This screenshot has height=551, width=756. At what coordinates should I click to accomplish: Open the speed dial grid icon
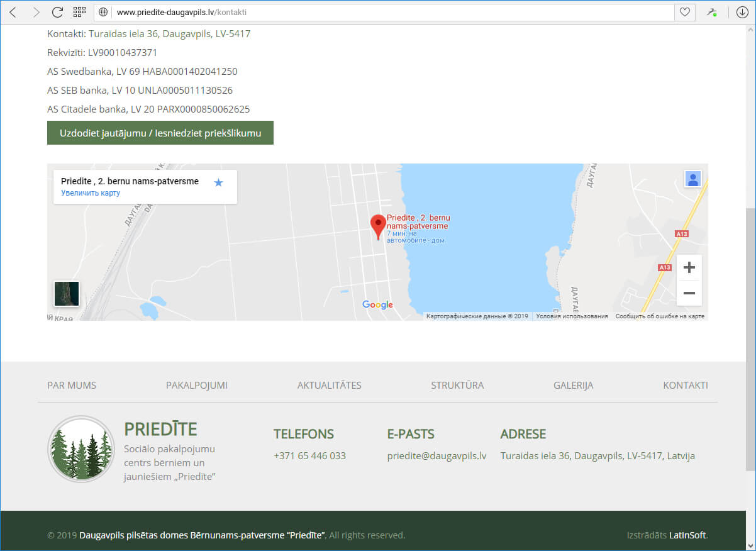79,12
